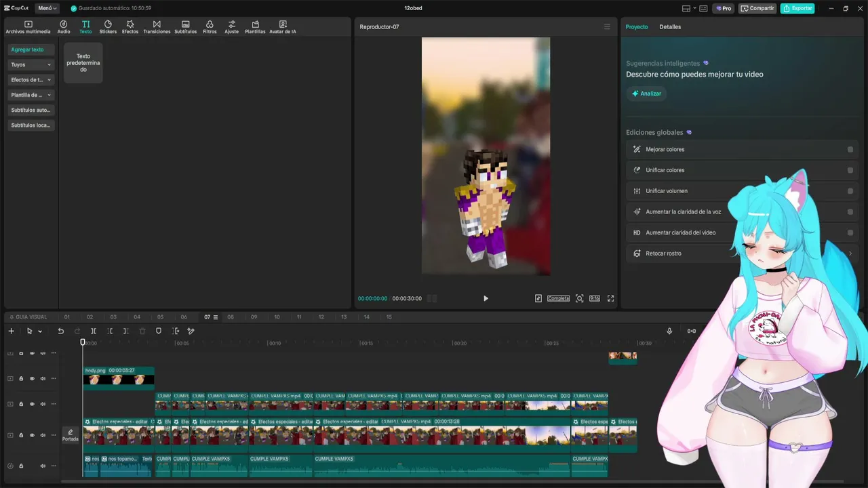
Task: Expand the Efectos de t... category
Action: [31, 80]
